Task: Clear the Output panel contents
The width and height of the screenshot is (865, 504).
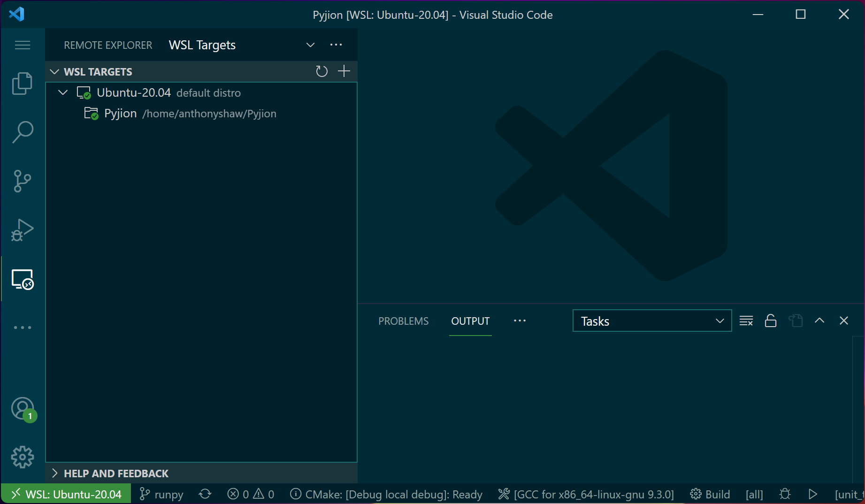Action: [x=746, y=321]
